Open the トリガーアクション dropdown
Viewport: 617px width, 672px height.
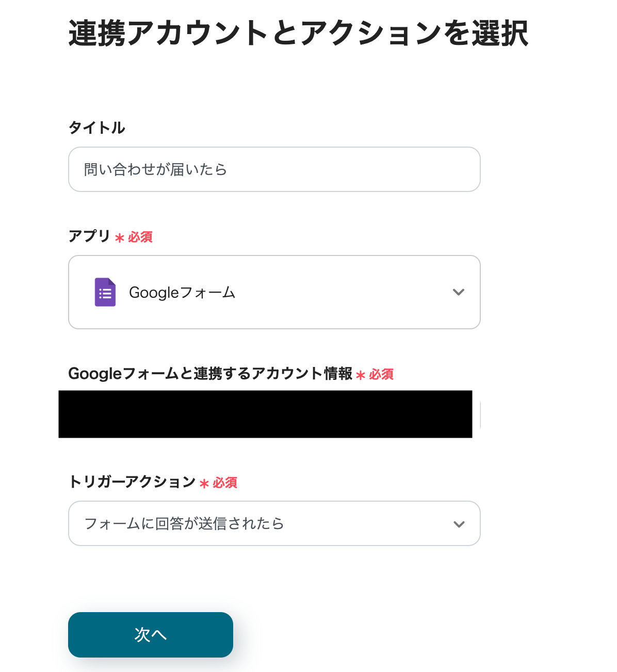[x=274, y=523]
